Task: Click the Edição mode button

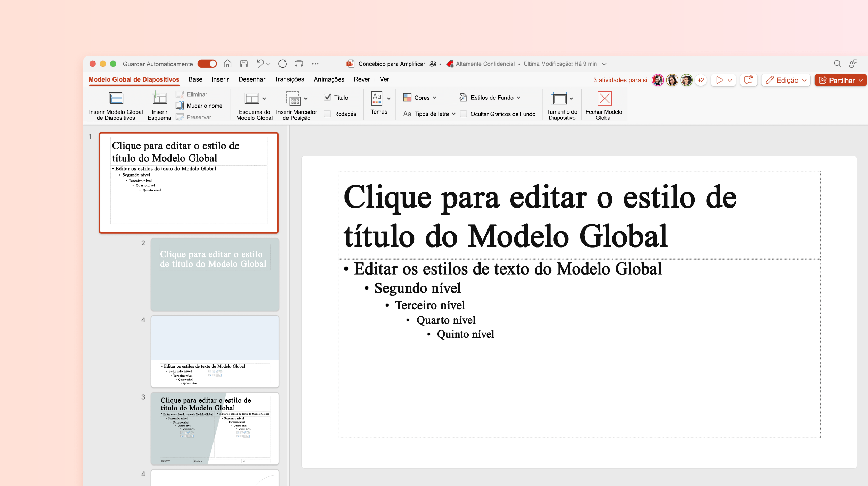Action: [786, 80]
